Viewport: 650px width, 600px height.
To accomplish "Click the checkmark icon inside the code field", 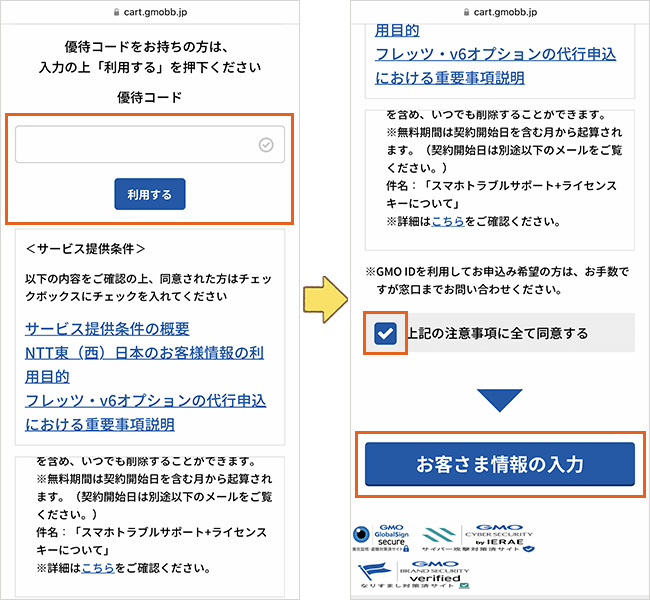I will (266, 145).
